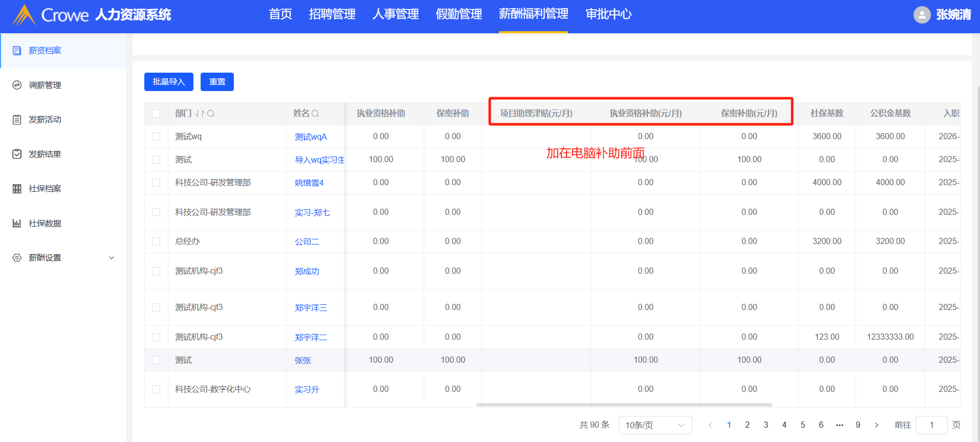Click the search icon in 姓名 column header
Screen dimensions: 980x442
tap(315, 114)
